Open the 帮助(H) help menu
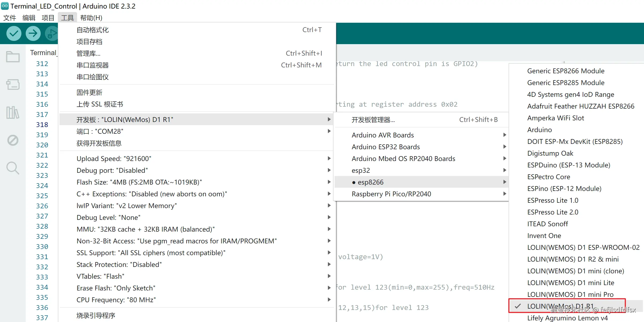The image size is (644, 322). click(91, 18)
